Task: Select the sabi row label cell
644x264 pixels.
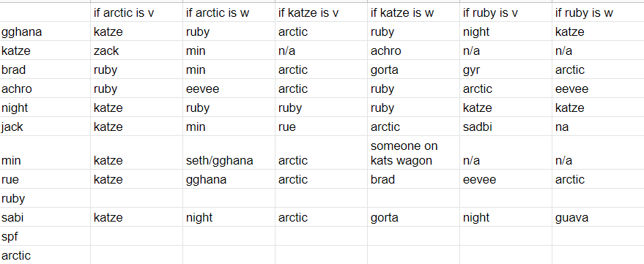Action: point(45,217)
